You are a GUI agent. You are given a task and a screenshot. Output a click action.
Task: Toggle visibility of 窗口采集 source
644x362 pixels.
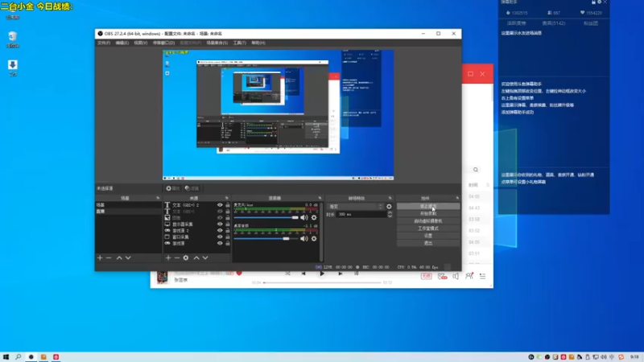pos(220,237)
